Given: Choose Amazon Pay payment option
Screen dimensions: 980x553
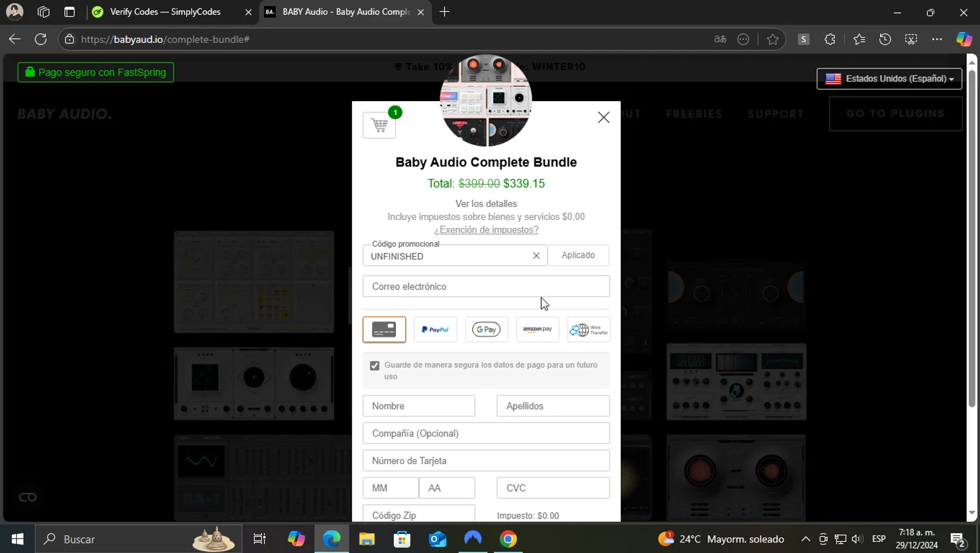Looking at the screenshot, I should (538, 330).
